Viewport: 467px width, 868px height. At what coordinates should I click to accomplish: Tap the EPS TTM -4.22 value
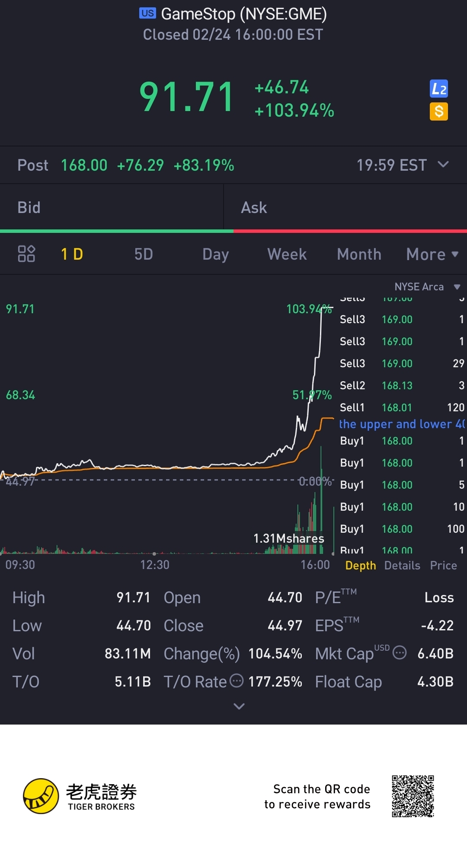[x=437, y=626]
